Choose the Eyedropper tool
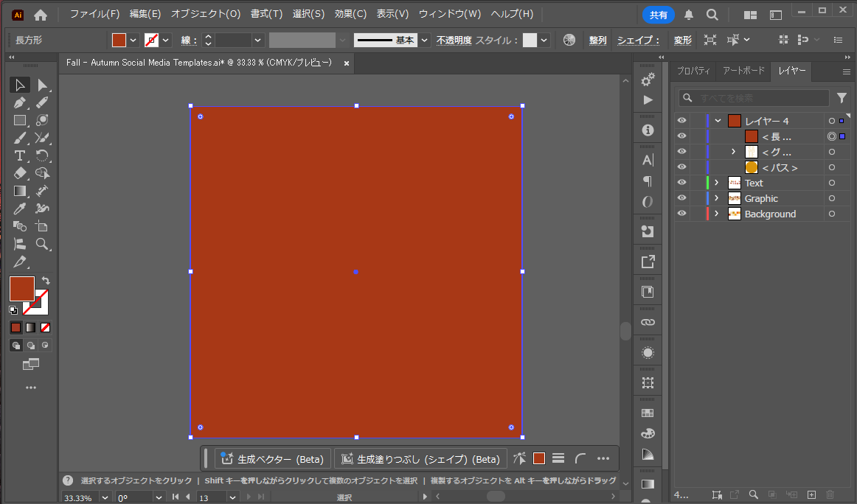Viewport: 857px width, 504px height. point(20,209)
